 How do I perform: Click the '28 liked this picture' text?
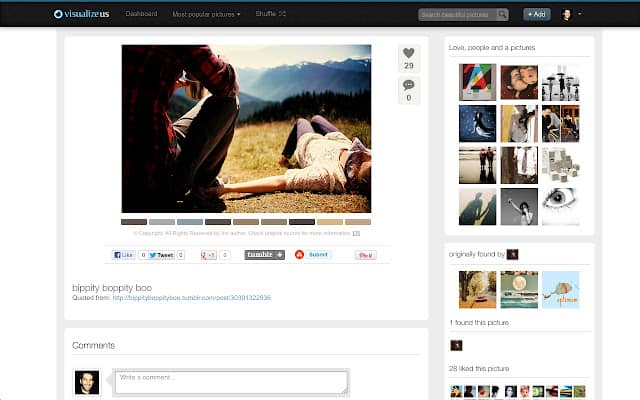pos(479,369)
